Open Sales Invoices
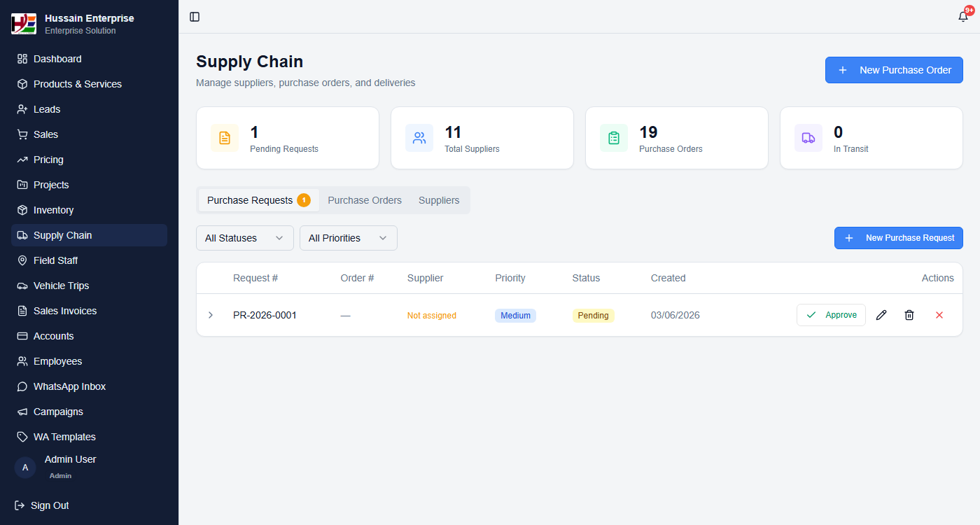Viewport: 980px width, 525px height. pyautogui.click(x=89, y=311)
